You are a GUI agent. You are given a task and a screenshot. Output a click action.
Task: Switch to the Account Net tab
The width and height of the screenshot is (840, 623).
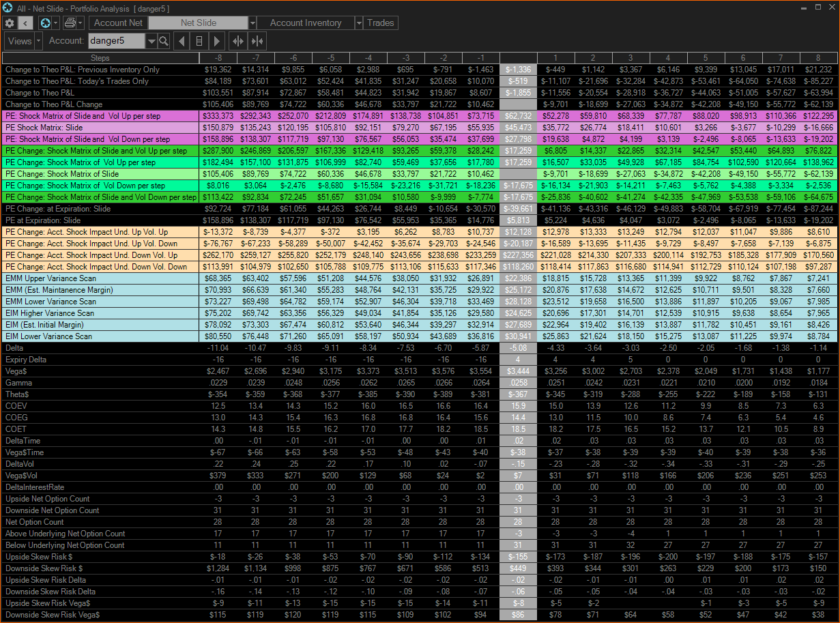click(x=119, y=23)
